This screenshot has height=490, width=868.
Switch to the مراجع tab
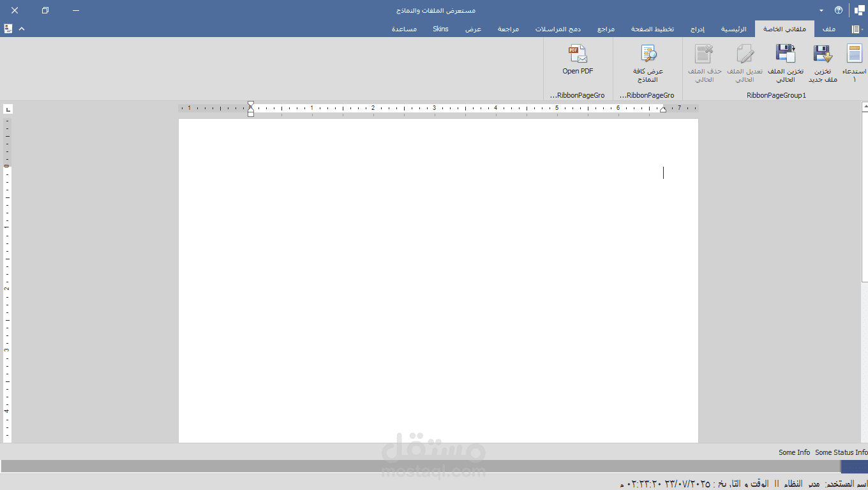click(x=606, y=29)
